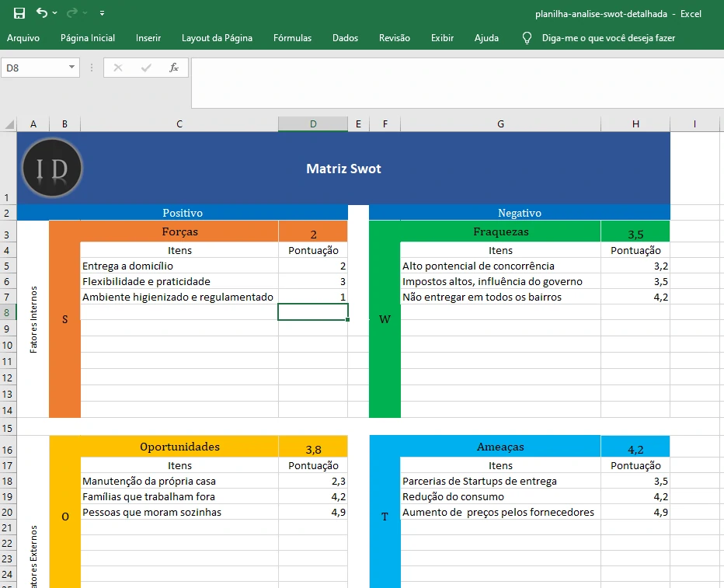Open the Name Box dropdown arrow

72,68
